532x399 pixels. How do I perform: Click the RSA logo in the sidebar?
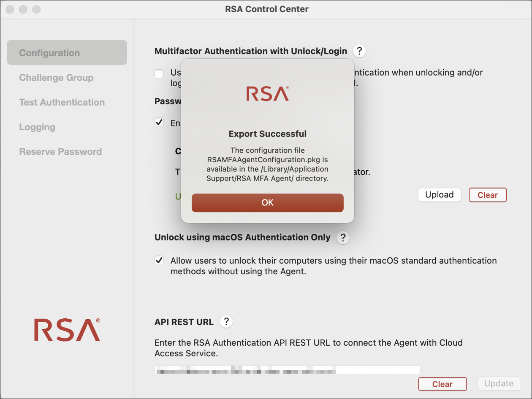pyautogui.click(x=67, y=330)
